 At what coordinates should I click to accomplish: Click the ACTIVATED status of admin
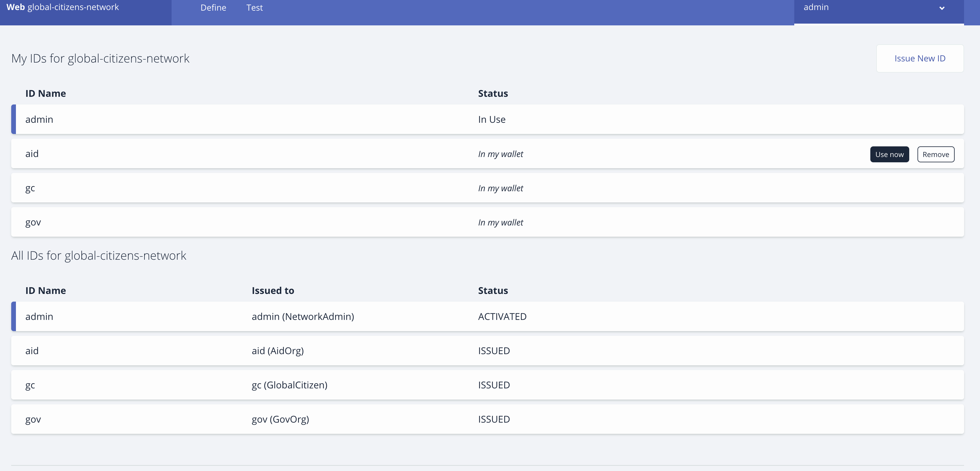(x=502, y=316)
